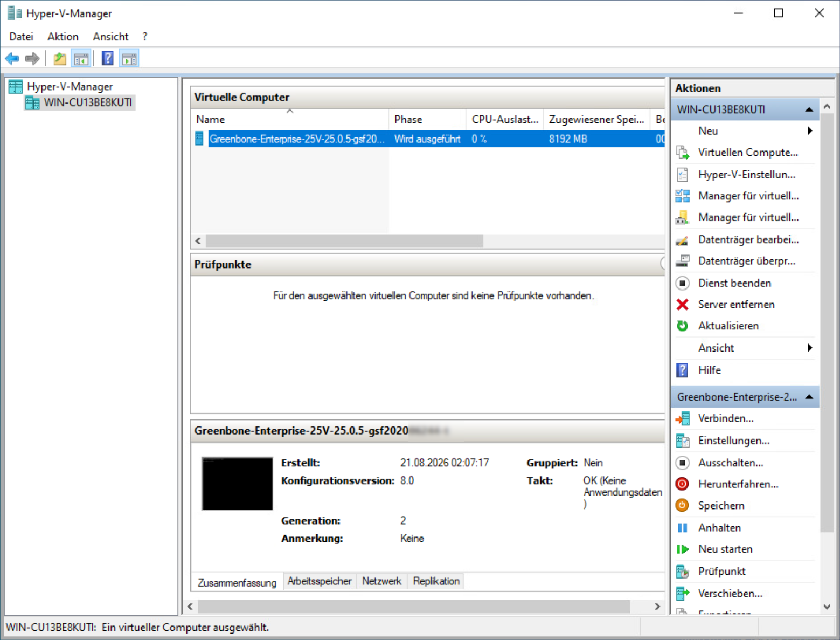Click the Hyper-V-Einstellungen icon
Screen dimensions: 840x640
coord(682,175)
